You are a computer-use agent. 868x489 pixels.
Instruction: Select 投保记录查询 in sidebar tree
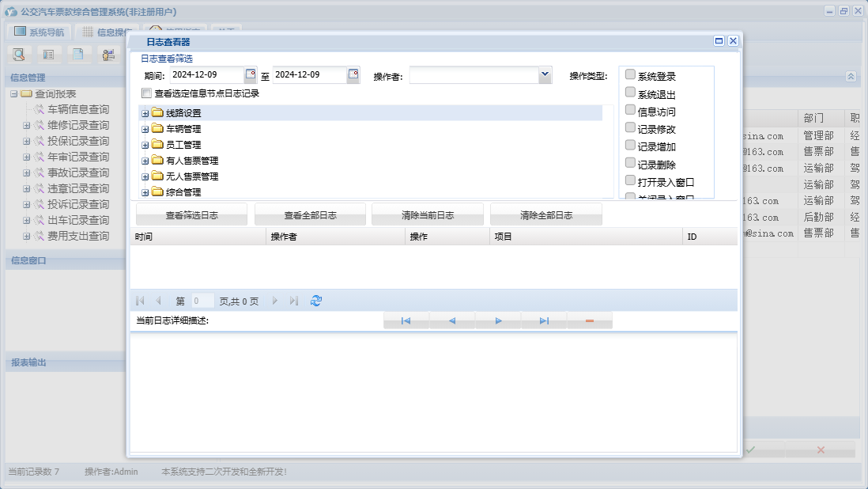[78, 141]
